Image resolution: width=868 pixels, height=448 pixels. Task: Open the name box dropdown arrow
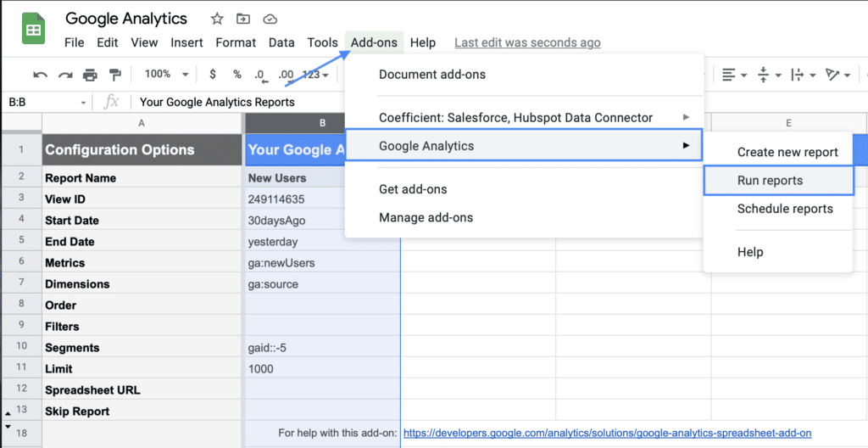click(x=84, y=103)
